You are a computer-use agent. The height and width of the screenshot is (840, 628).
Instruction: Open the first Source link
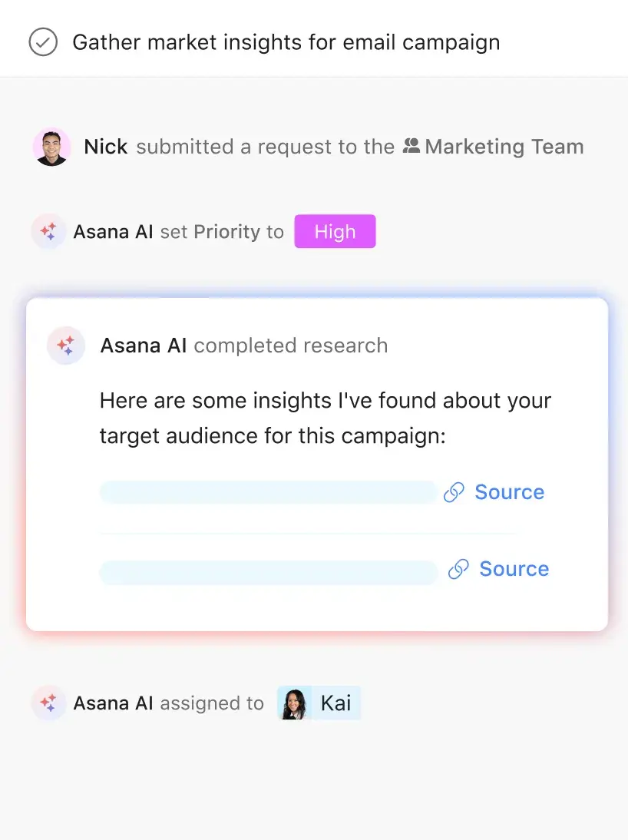pyautogui.click(x=509, y=492)
